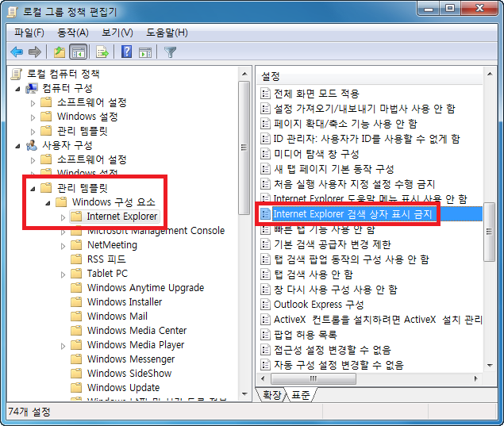The height and width of the screenshot is (426, 504).
Task: Select the Windows Installer folder
Action: [x=125, y=302]
